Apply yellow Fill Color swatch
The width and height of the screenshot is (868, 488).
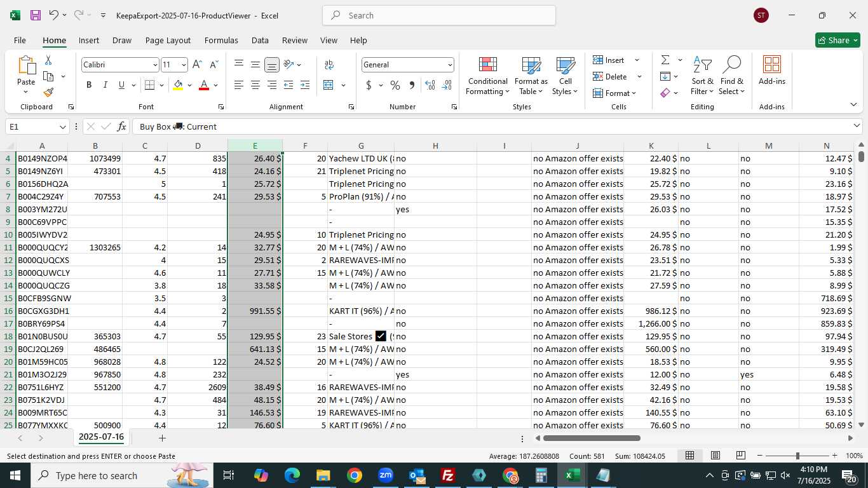coord(178,85)
